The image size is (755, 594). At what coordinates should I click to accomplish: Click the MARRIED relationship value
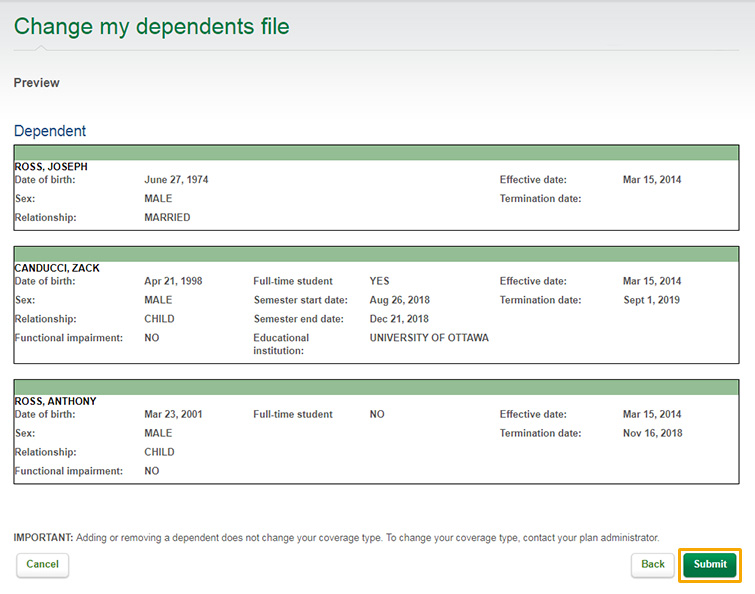pyautogui.click(x=167, y=218)
